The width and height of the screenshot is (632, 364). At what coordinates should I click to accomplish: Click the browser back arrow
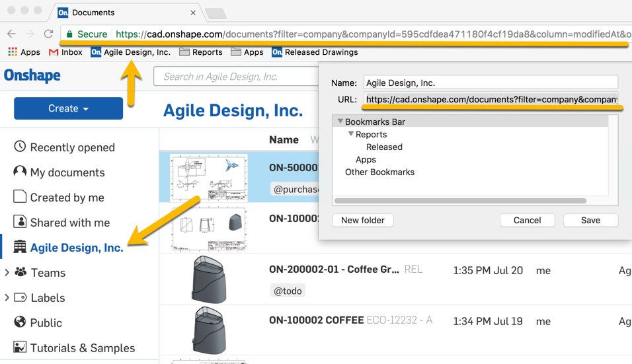click(x=12, y=34)
